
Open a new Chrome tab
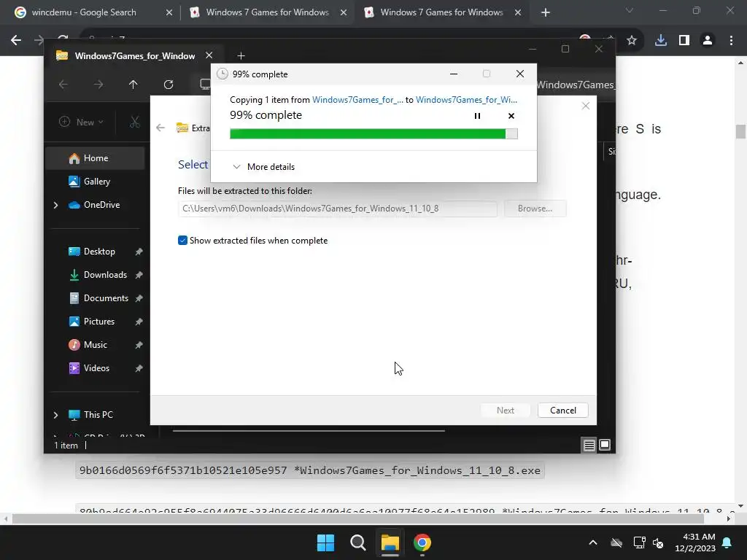coord(546,12)
